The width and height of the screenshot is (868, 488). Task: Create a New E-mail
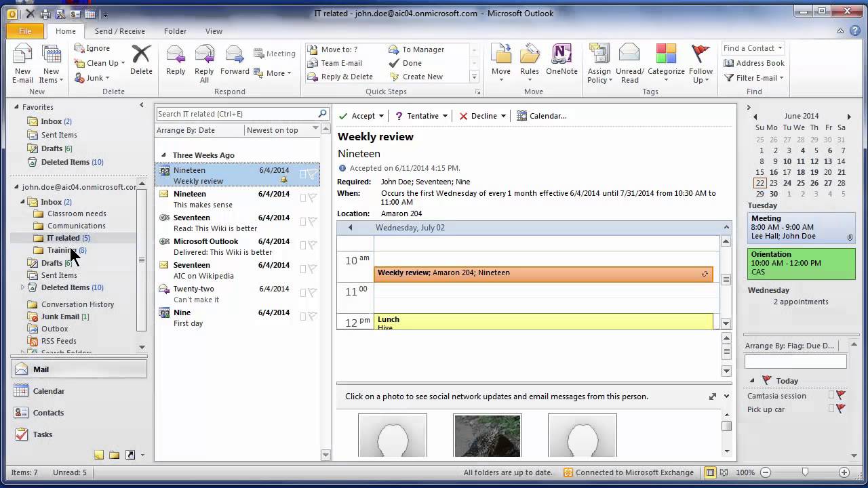(x=22, y=64)
